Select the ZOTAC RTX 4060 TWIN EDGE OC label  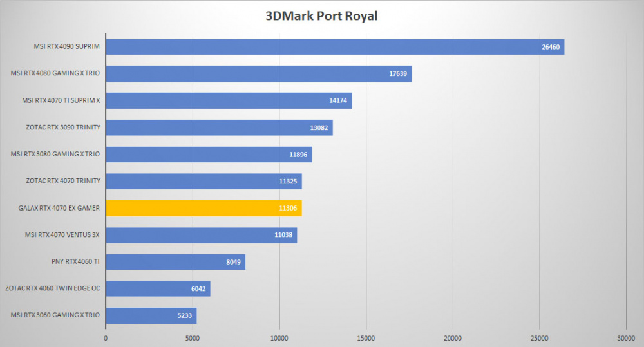click(x=53, y=288)
